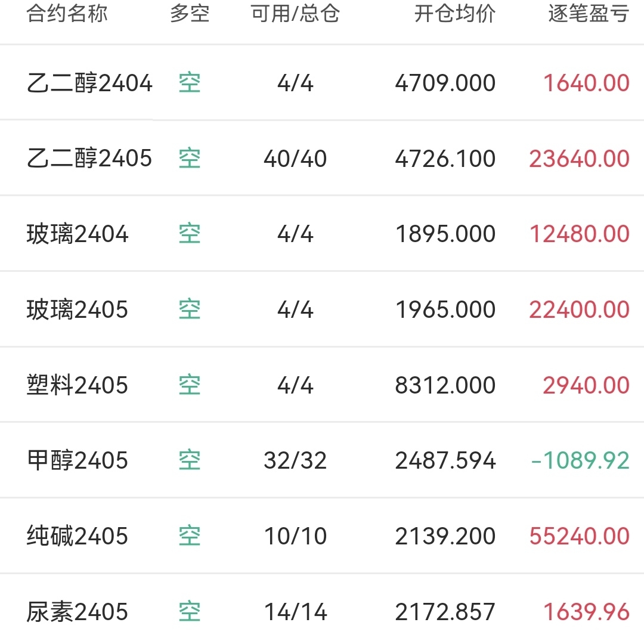Click the 14/14 quantity for 尿素2405

[x=295, y=612]
